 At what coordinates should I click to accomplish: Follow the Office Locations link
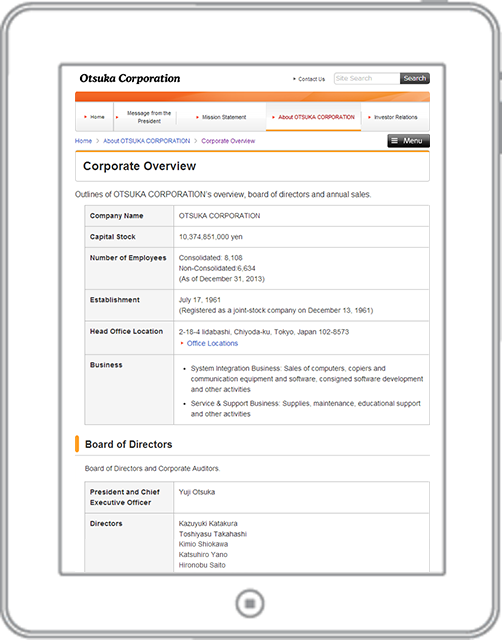212,343
